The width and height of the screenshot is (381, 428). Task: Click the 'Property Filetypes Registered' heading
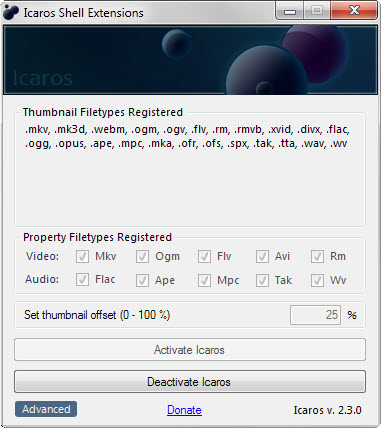click(97, 237)
